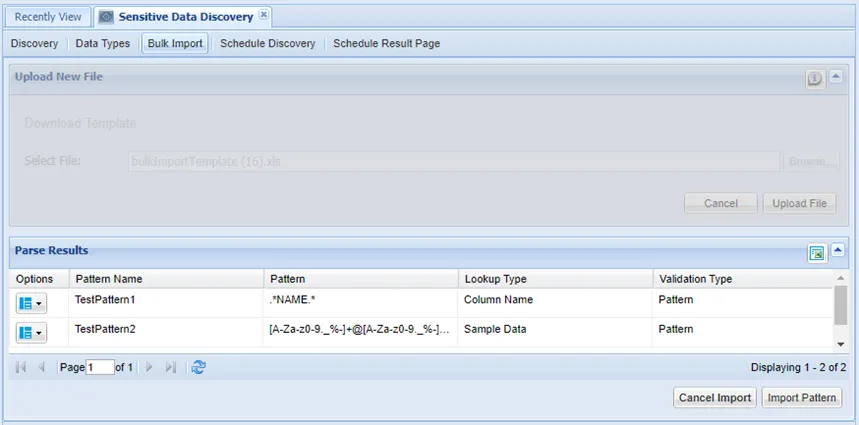Image resolution: width=859 pixels, height=425 pixels.
Task: Select the Bulk Import tab
Action: click(x=175, y=43)
